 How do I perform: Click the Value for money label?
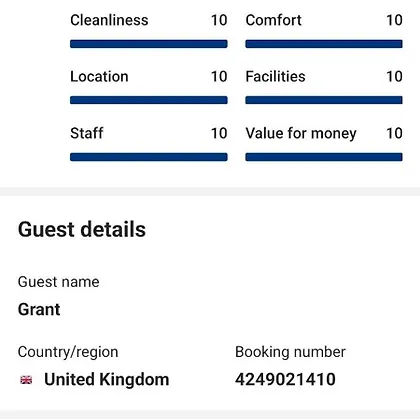(301, 133)
